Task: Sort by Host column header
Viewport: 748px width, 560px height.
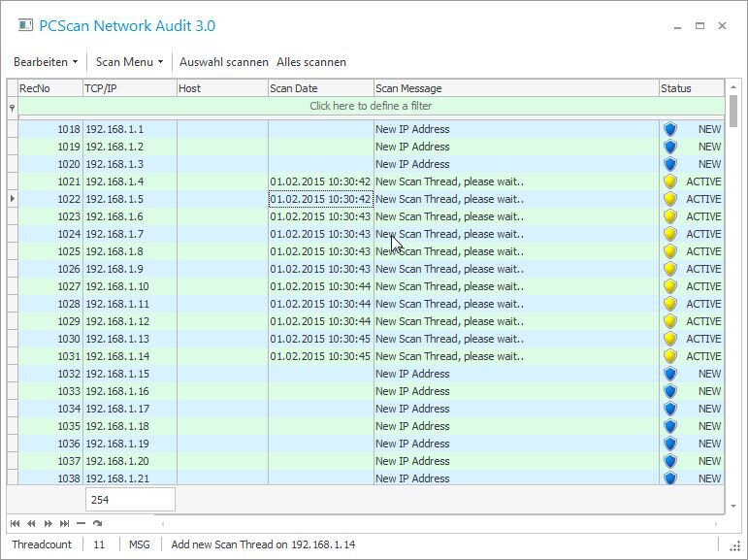Action: coord(222,88)
